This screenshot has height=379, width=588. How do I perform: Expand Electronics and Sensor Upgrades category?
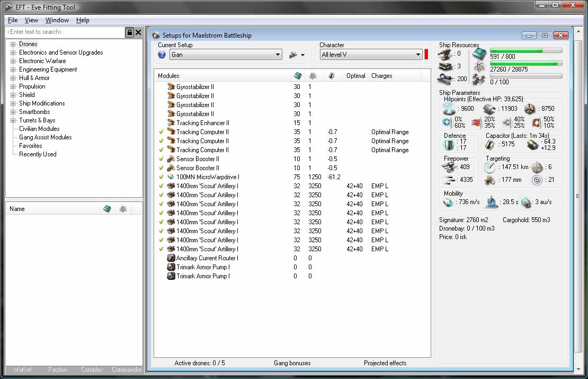point(13,53)
